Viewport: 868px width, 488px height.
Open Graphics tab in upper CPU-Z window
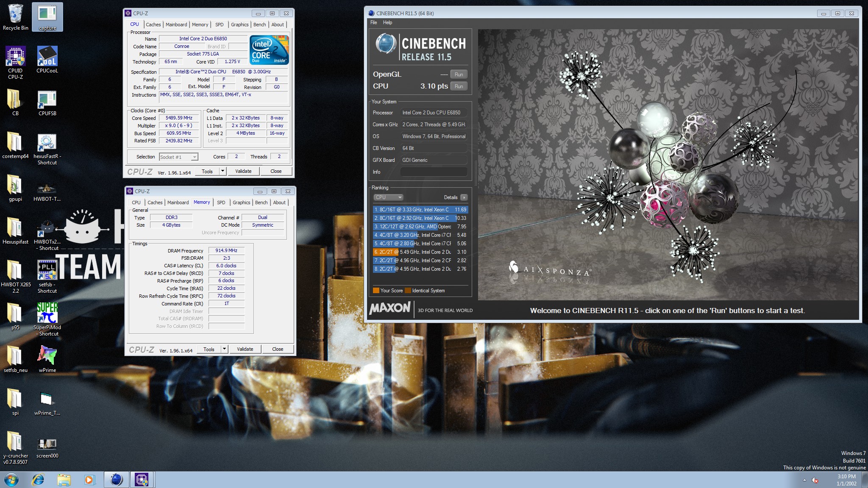[x=240, y=25]
